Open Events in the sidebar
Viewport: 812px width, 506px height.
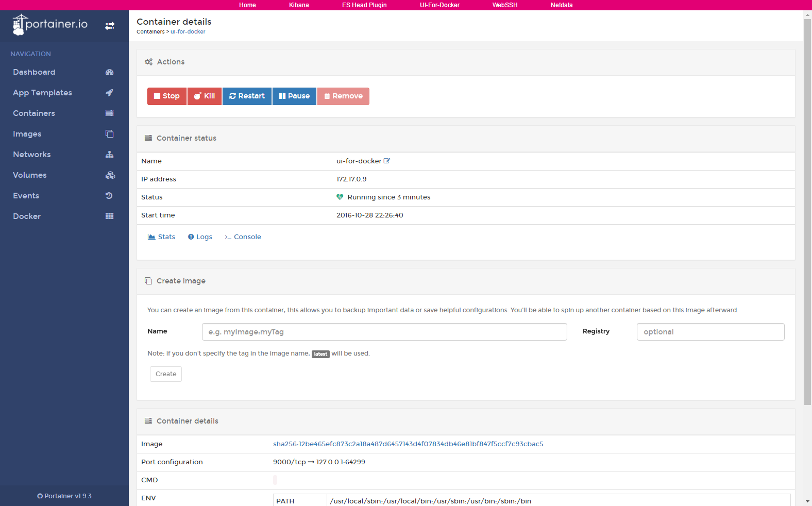tap(26, 196)
